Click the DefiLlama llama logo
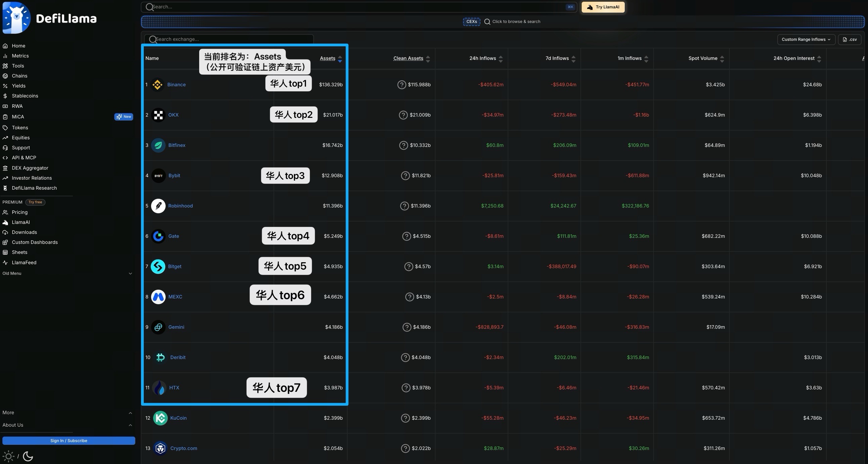The image size is (868, 464). (x=16, y=18)
